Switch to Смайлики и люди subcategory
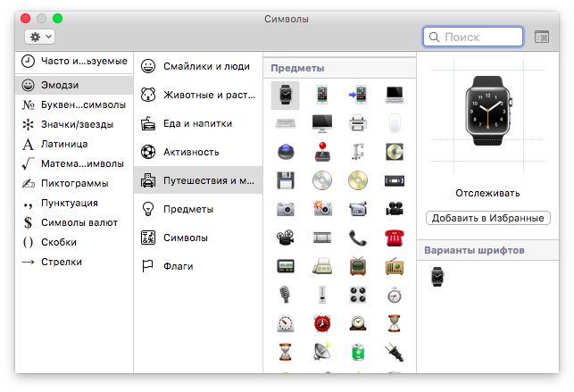 tap(198, 66)
